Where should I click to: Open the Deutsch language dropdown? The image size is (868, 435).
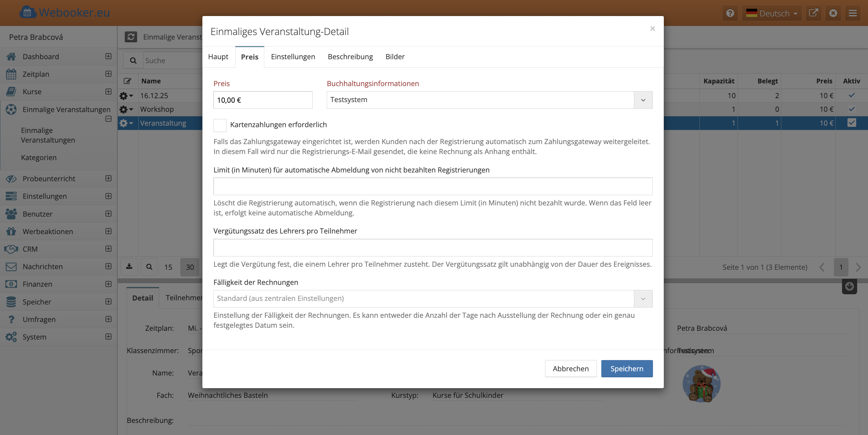tap(772, 13)
